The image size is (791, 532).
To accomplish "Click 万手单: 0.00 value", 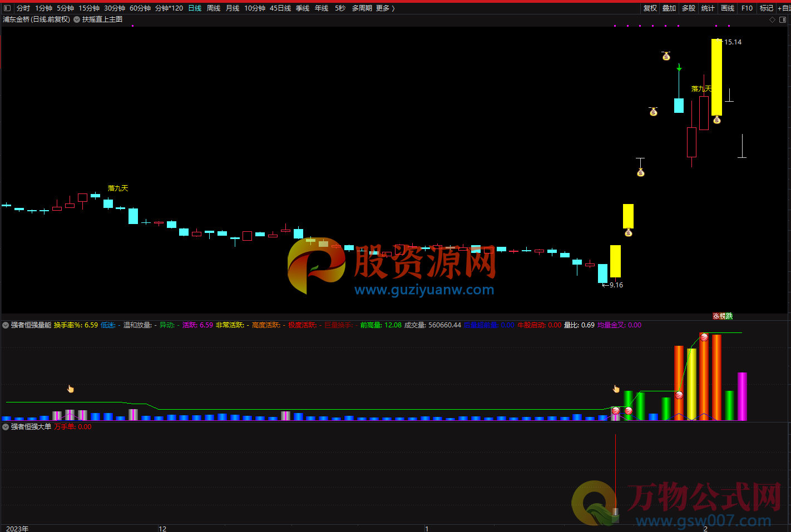I will click(x=73, y=427).
